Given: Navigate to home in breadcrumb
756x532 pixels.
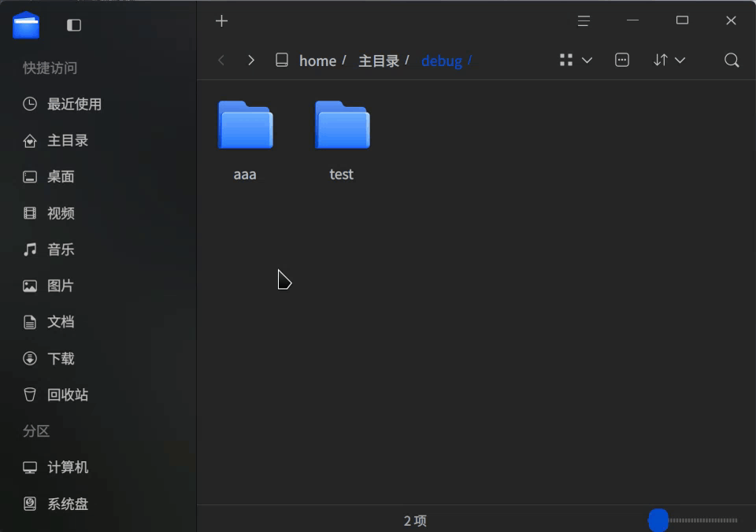Looking at the screenshot, I should [x=317, y=61].
